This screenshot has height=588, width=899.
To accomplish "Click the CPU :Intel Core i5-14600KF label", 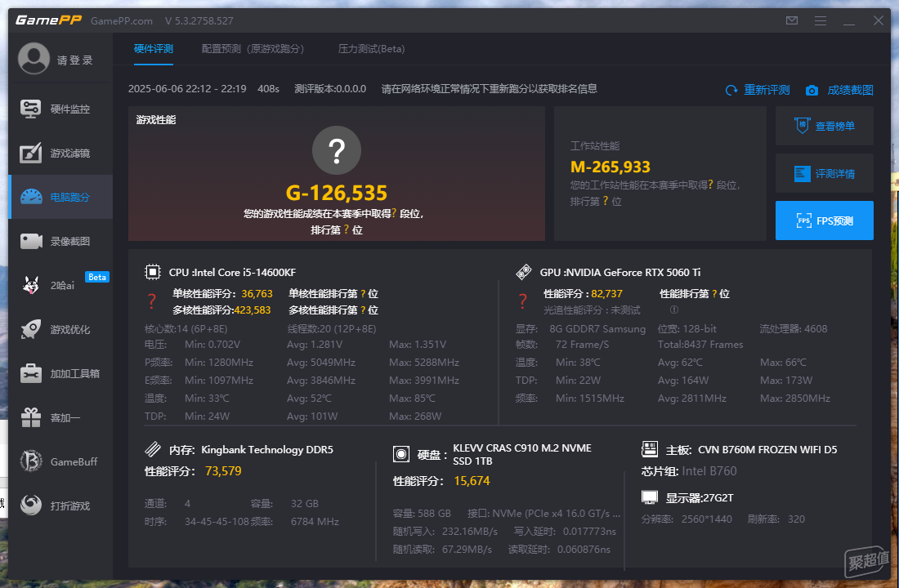I will point(232,272).
